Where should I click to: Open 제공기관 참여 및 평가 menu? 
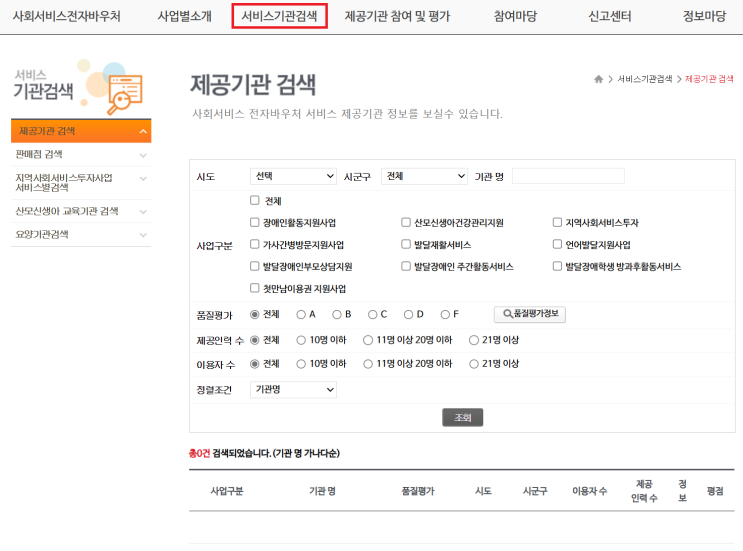[397, 16]
